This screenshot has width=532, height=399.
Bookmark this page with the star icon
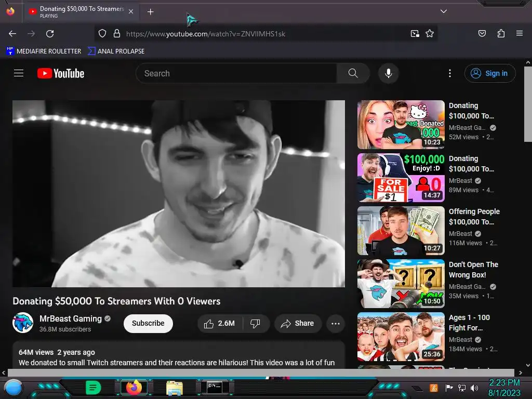click(430, 33)
